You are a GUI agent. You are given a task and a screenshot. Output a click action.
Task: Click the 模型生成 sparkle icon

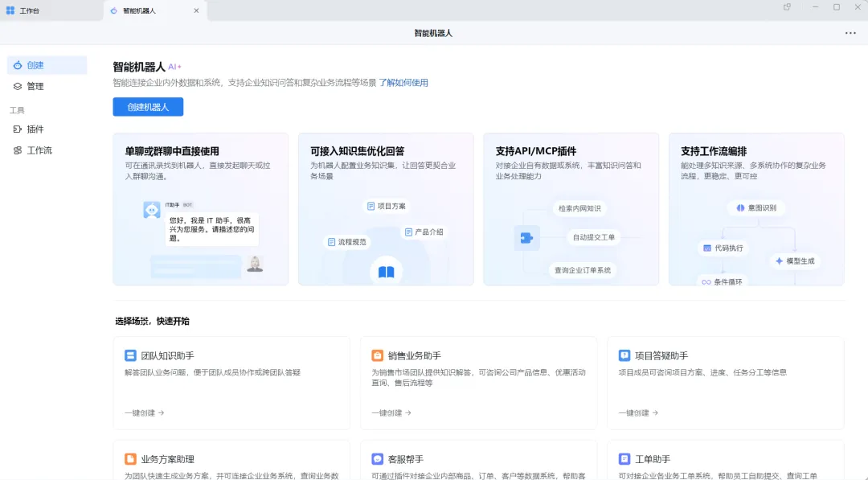pos(779,261)
